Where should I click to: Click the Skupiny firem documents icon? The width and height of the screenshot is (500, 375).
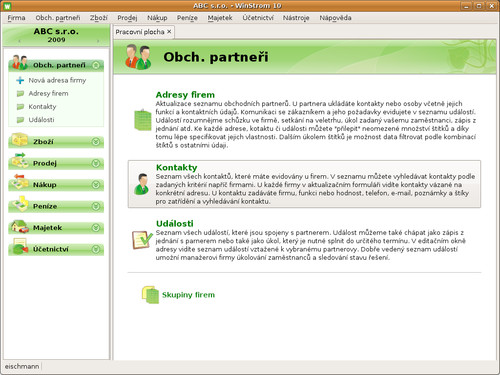[x=150, y=295]
